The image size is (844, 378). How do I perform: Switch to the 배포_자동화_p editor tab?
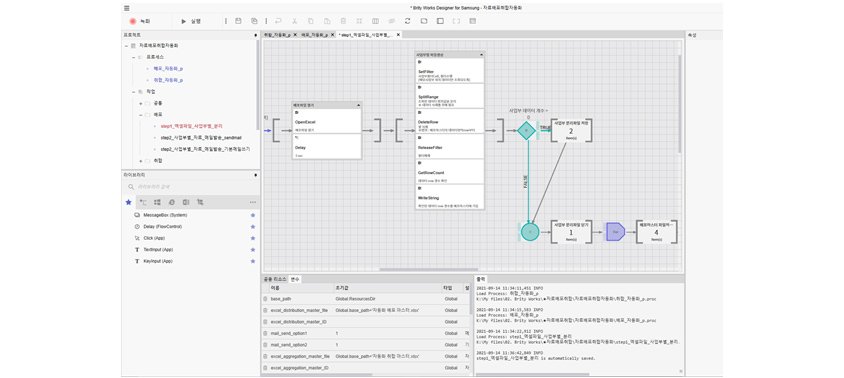click(x=314, y=34)
